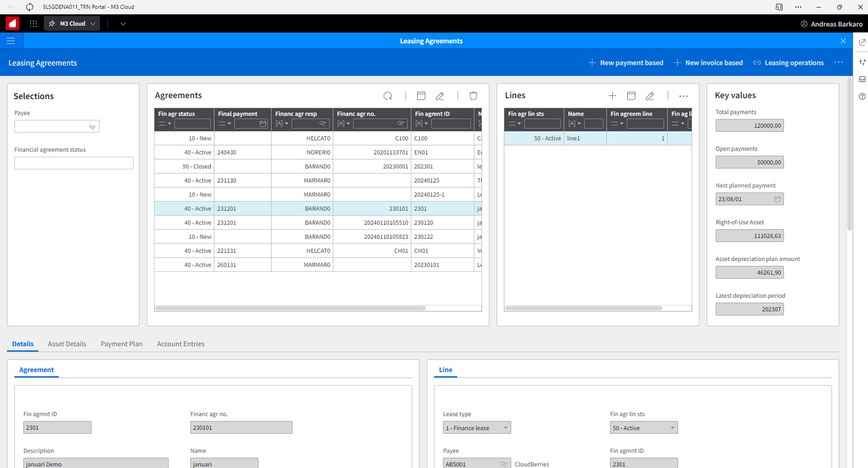This screenshot has width=868, height=468.
Task: Open the app launcher waffle icon
Action: tap(33, 24)
